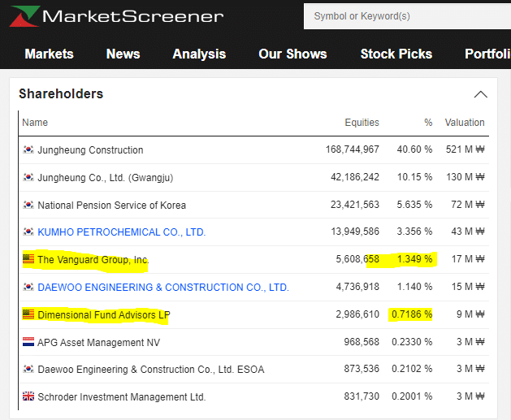
Task: Click in the Symbol or Keyword search field
Action: point(406,16)
